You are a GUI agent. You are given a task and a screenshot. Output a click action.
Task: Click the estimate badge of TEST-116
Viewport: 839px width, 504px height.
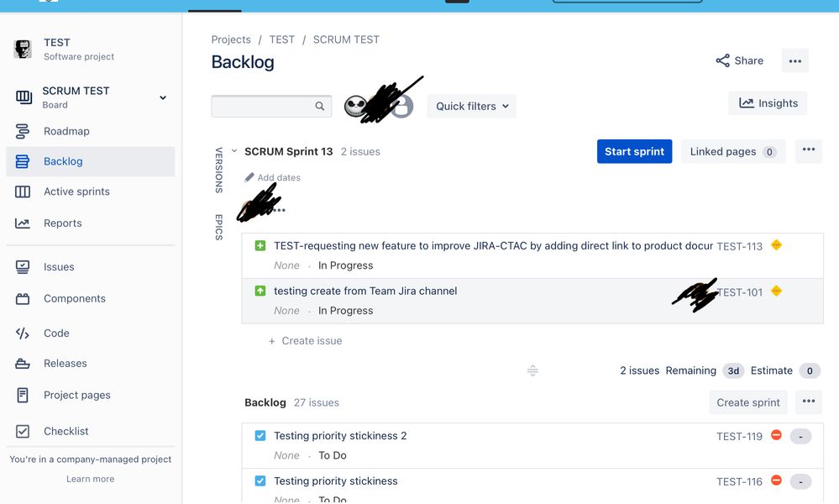tap(800, 481)
